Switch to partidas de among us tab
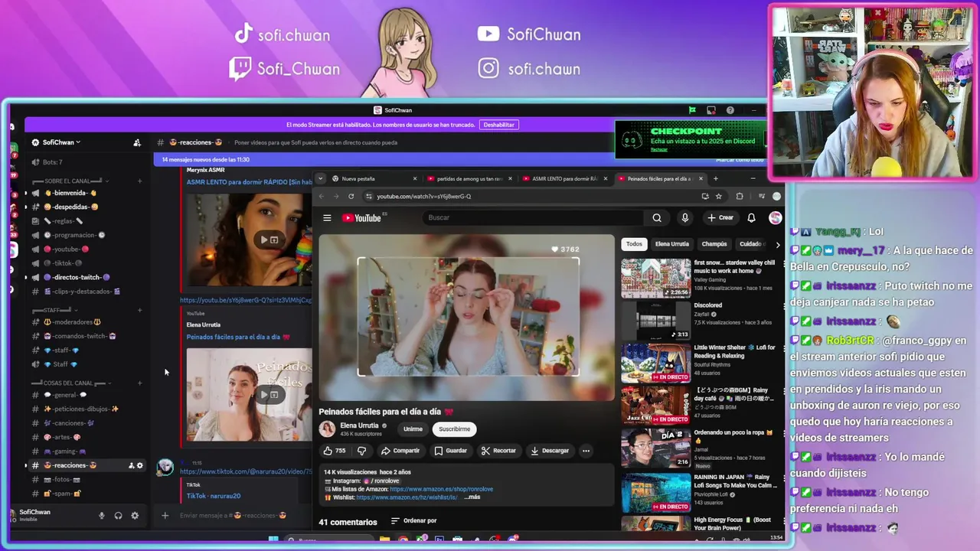This screenshot has height=551, width=980. coord(469,179)
